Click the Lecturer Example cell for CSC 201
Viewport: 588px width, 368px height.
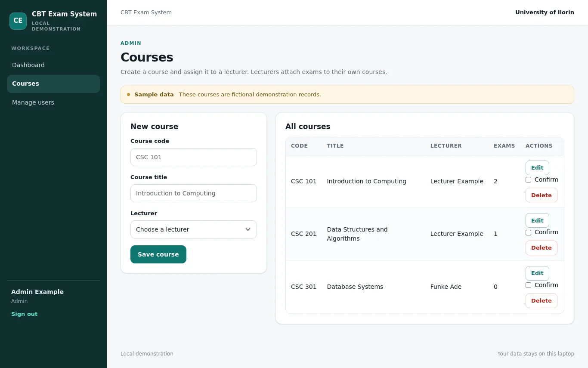click(457, 234)
